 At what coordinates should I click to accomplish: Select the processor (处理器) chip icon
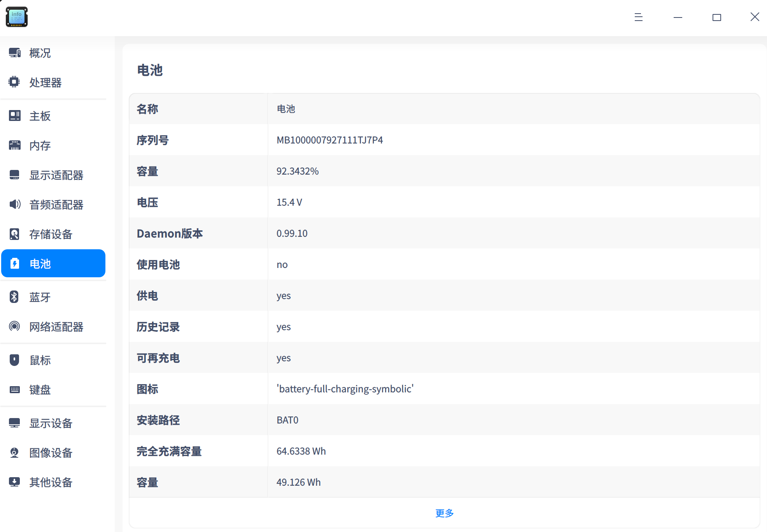point(14,82)
